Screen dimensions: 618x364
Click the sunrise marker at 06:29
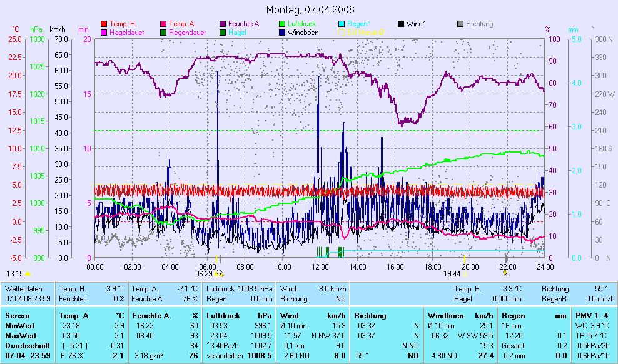click(x=217, y=273)
